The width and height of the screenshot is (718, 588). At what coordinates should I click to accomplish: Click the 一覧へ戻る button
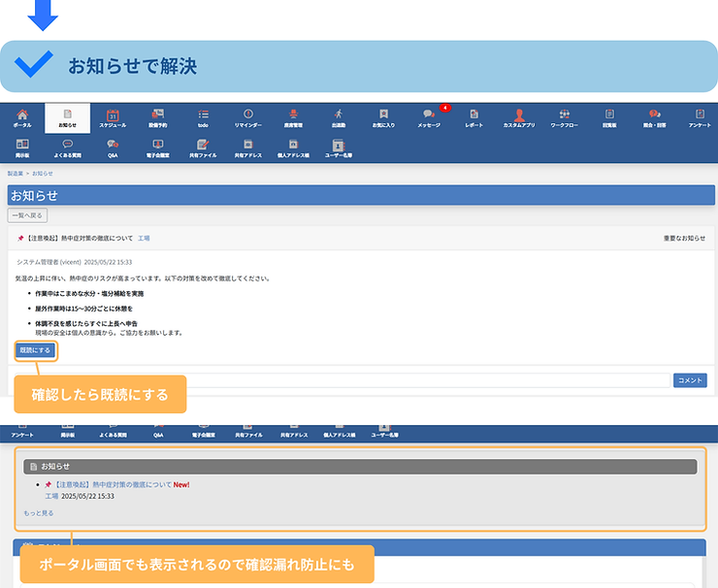point(27,215)
